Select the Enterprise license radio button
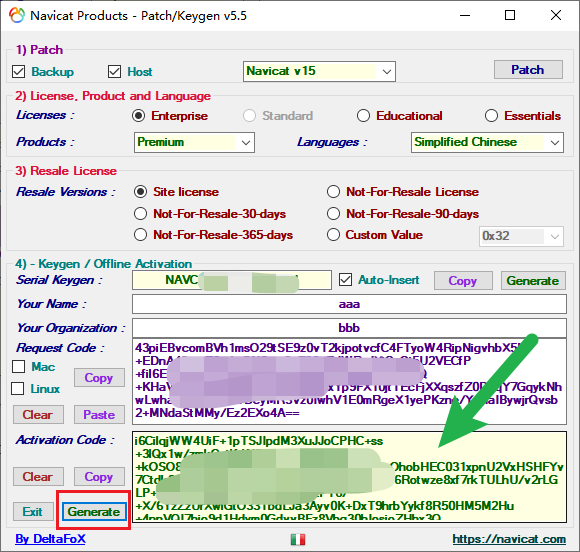 (x=138, y=116)
